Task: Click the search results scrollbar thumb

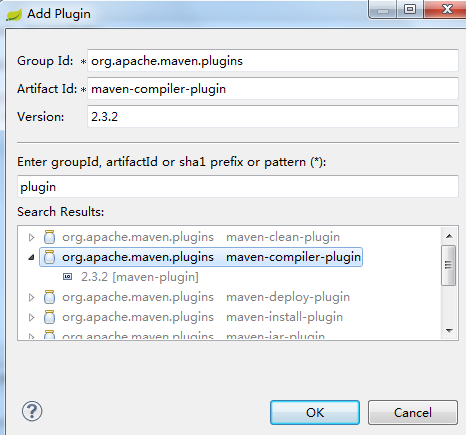Action: point(449,265)
